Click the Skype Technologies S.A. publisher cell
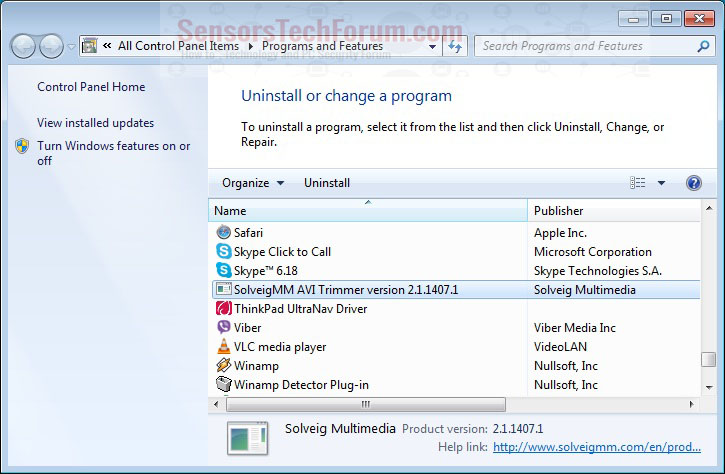Screen dimensions: 725x474 pyautogui.click(x=598, y=271)
